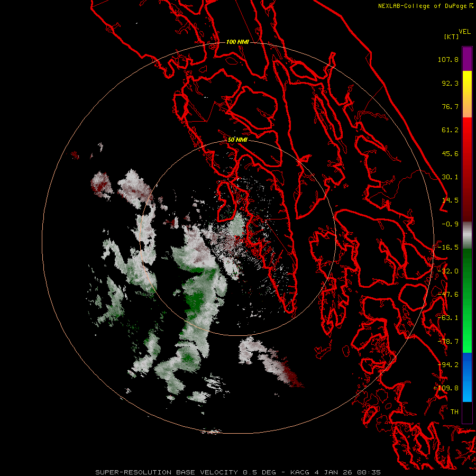
Task: Click the 107.8 velocity scale value
Action: click(448, 59)
